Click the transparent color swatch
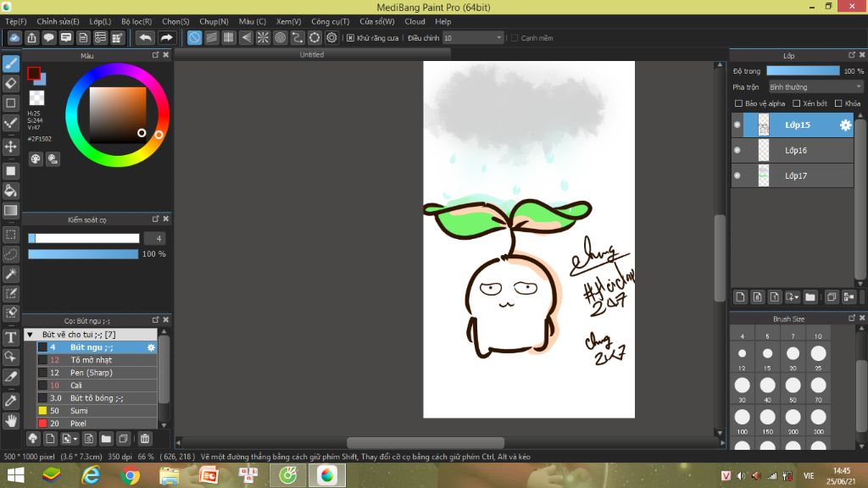 36,98
